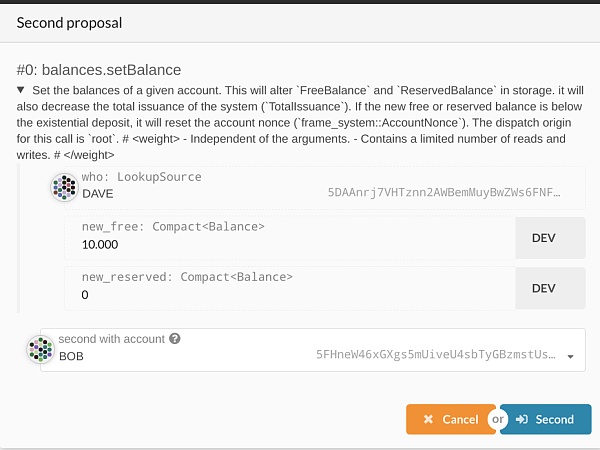
Task: Click the 'or' divider between buttons
Action: [x=497, y=419]
